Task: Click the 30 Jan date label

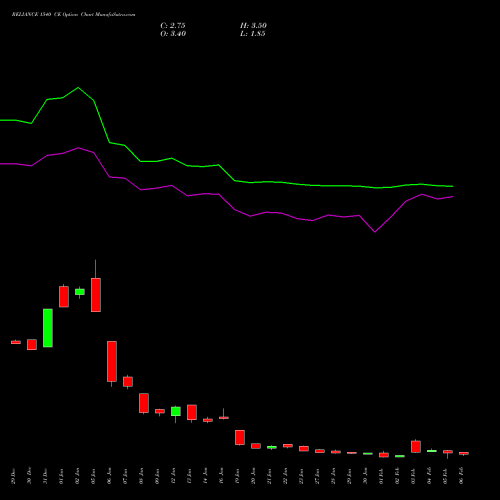Action: [x=365, y=476]
